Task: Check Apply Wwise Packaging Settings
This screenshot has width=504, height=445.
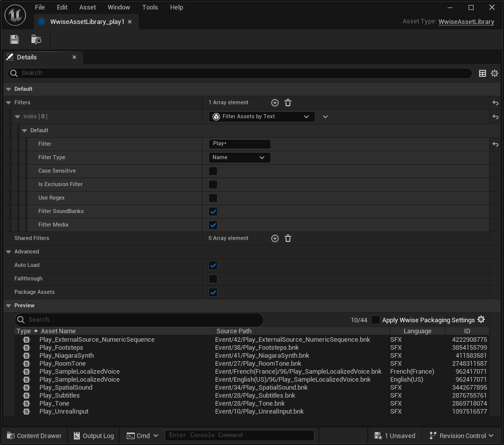Action: 376,320
